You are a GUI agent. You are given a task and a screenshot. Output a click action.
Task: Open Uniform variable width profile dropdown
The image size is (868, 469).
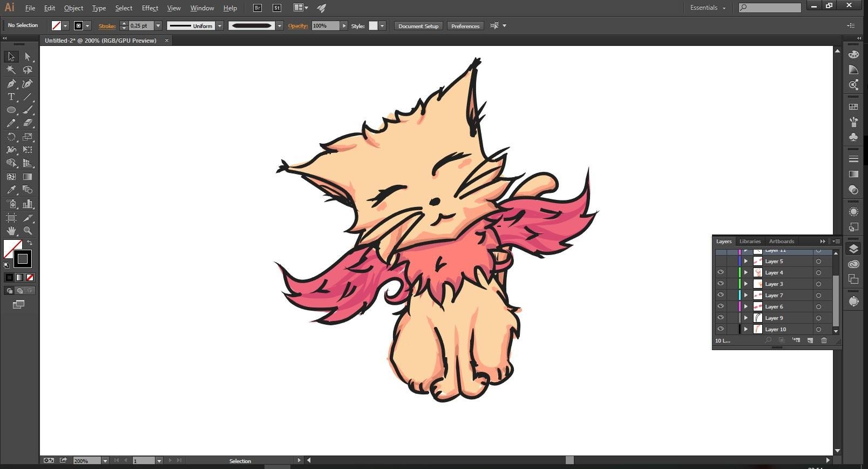tap(220, 25)
